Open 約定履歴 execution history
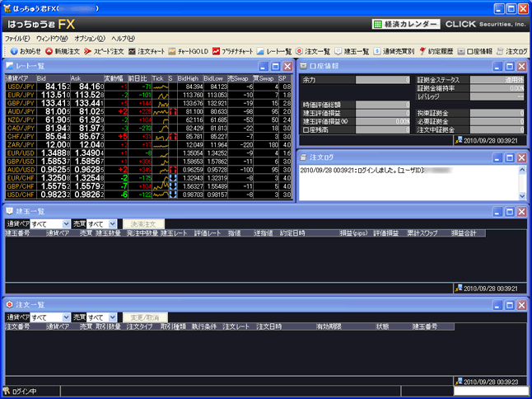 tap(436, 51)
